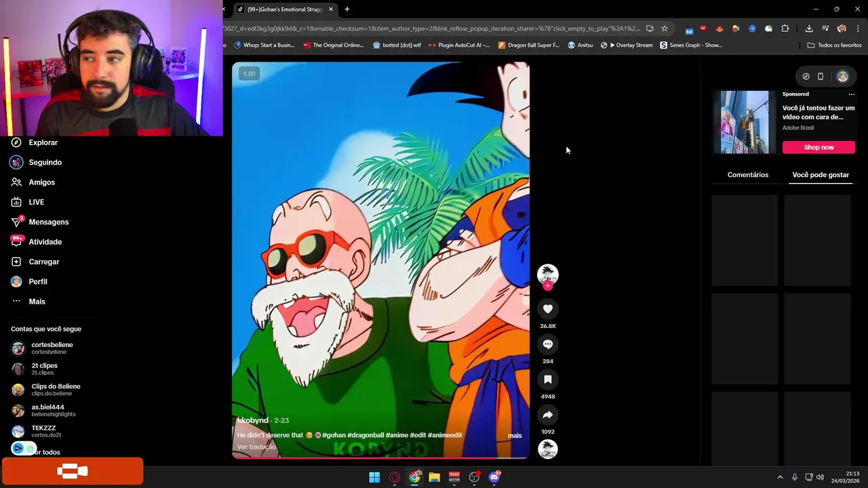Open the Adobe Brasil ad thumbnail
The height and width of the screenshot is (488, 868).
pos(745,122)
